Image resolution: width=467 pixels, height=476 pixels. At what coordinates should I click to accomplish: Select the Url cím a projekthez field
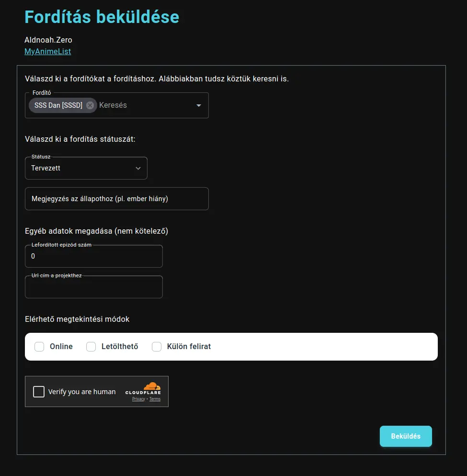pos(93,286)
